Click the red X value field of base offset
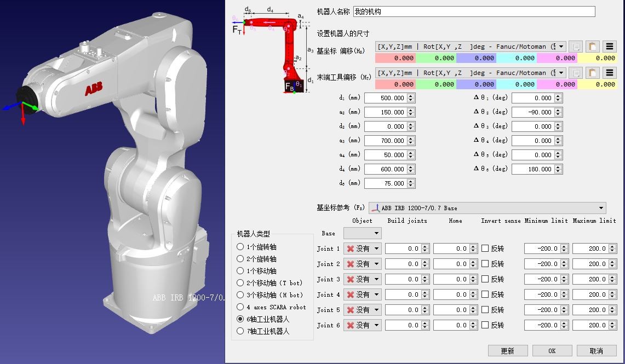Screen dimensions: 625x364 tap(395, 58)
